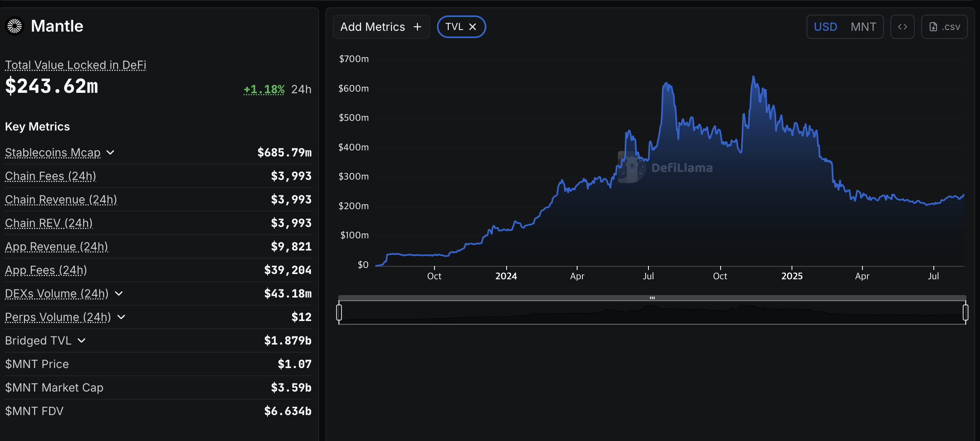Image resolution: width=980 pixels, height=441 pixels.
Task: Open the Add Metrics dropdown
Action: pyautogui.click(x=381, y=27)
